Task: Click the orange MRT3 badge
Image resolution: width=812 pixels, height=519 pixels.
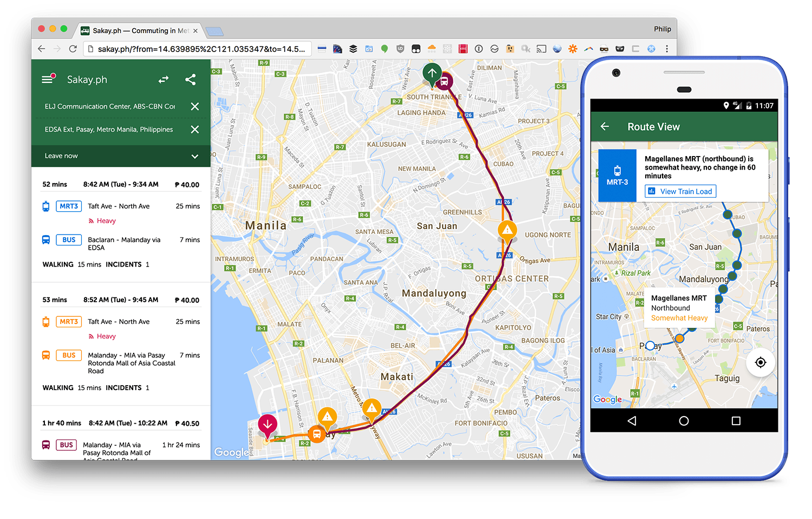Action: 69,322
